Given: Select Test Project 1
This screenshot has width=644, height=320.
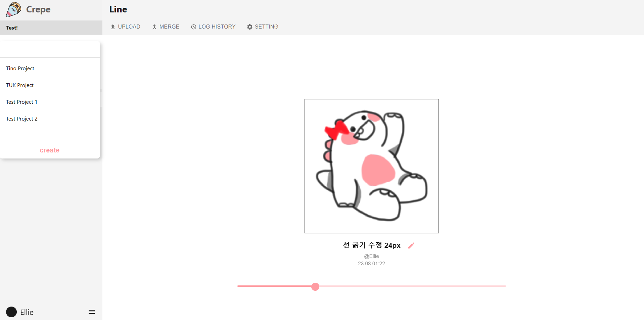Looking at the screenshot, I should [21, 102].
